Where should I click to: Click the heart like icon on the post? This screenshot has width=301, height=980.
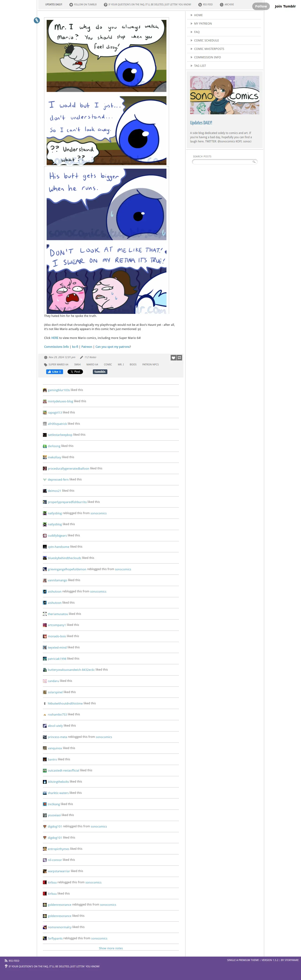pyautogui.click(x=173, y=358)
